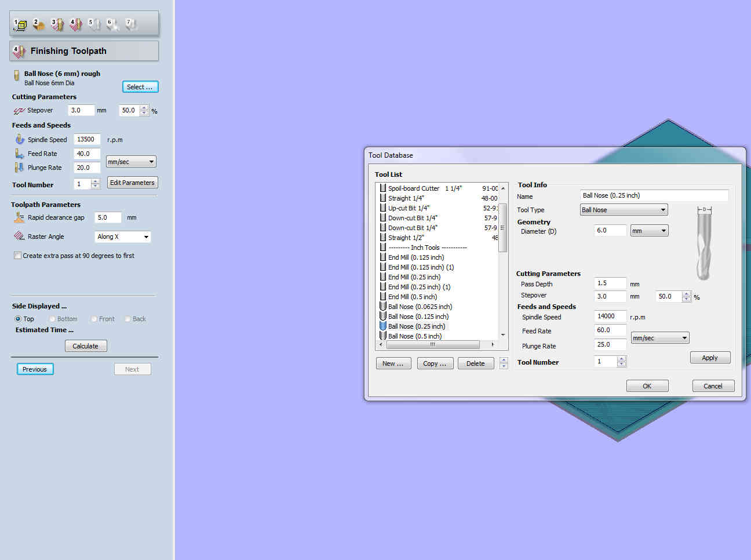Screen dimensions: 751x560
Task: Open greyed step 7 wizard icon
Action: click(131, 24)
